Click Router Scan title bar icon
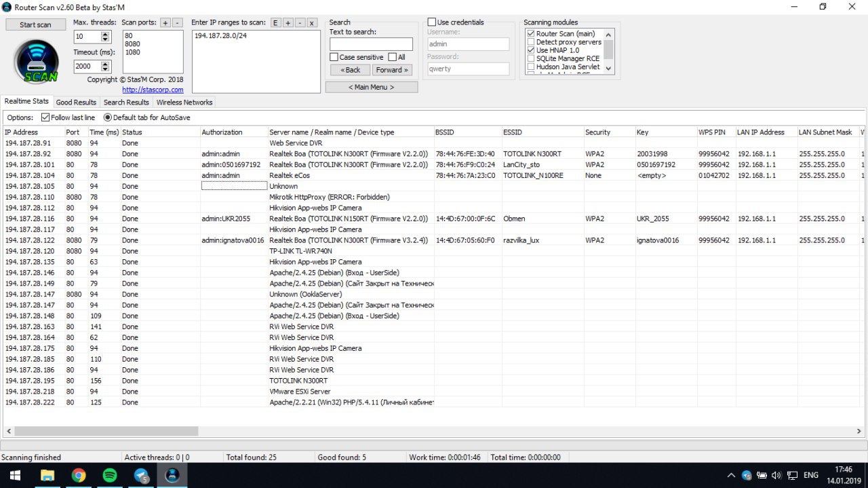 point(7,6)
